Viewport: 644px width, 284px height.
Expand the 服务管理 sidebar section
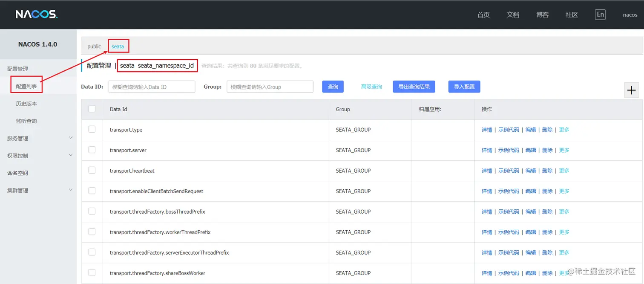coord(38,138)
